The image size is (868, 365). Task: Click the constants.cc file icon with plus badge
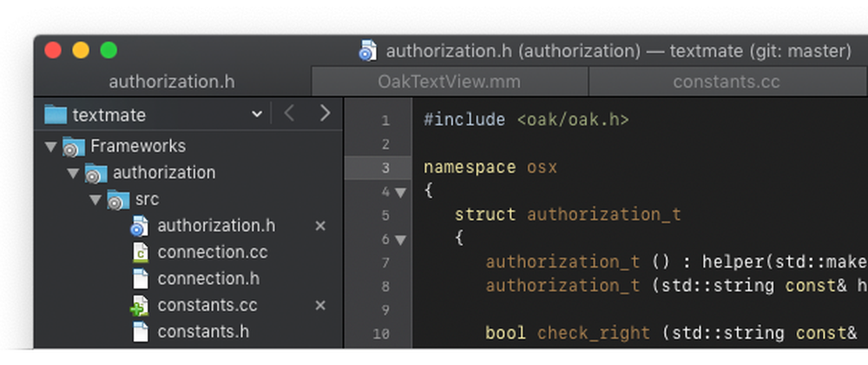click(140, 306)
